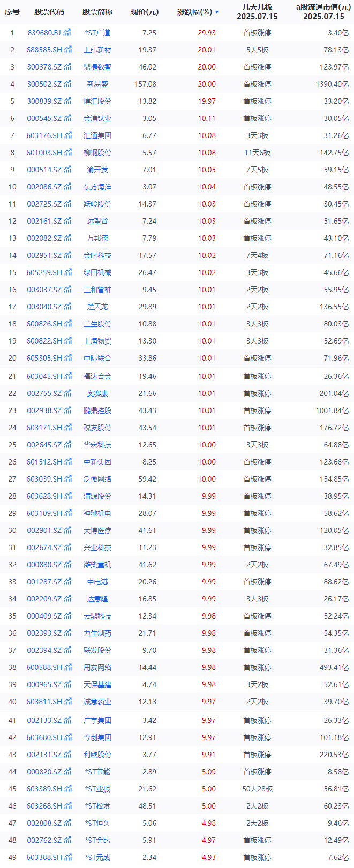Open stock code link 003037.SZ
Viewport: 354px width, 868px height.
pos(44,290)
